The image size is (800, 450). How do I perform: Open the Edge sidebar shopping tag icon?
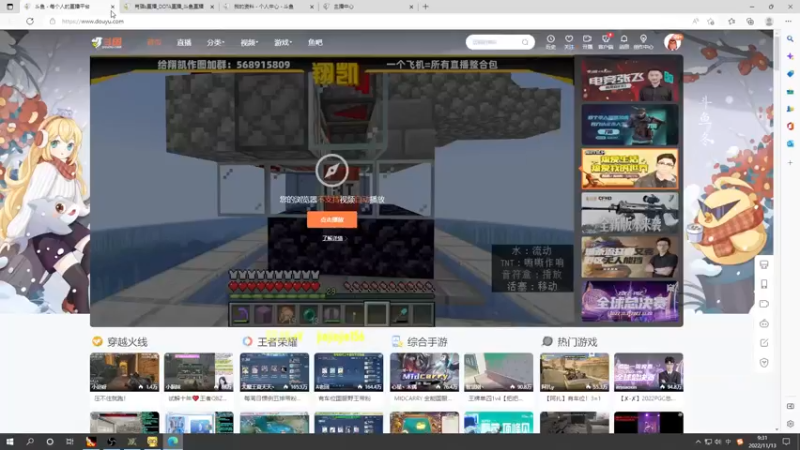coord(790,74)
